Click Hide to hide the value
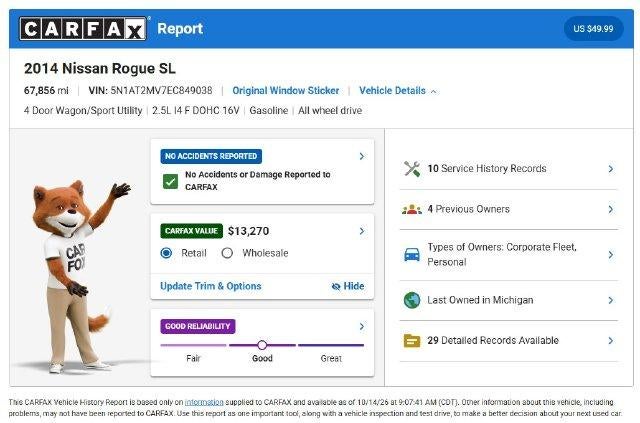Viewport: 640px width, 423px height. (353, 286)
